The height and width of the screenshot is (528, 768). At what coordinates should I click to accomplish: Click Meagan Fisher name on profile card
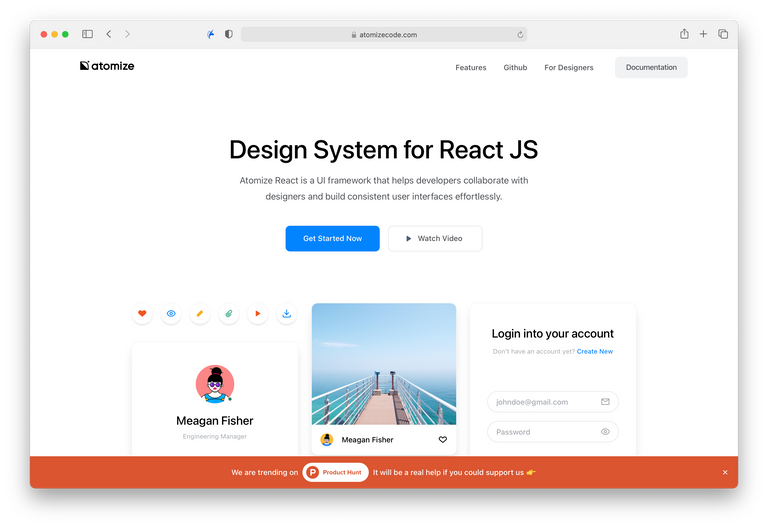point(215,421)
